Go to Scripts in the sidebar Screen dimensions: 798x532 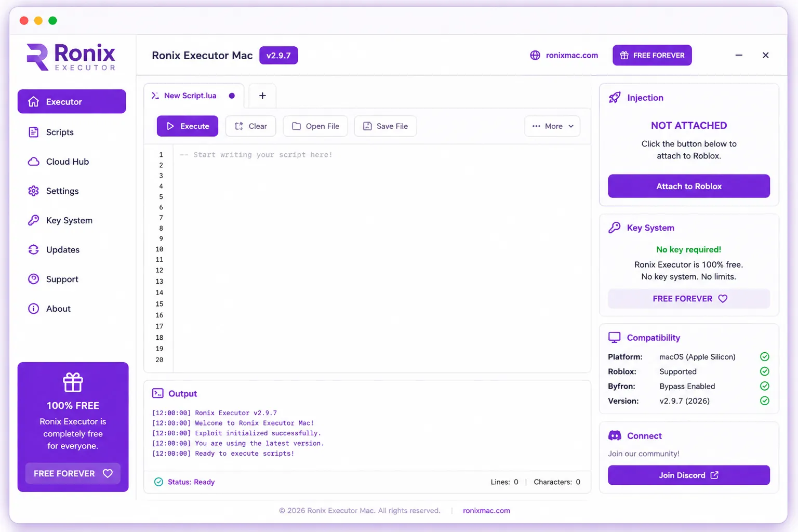point(72,132)
